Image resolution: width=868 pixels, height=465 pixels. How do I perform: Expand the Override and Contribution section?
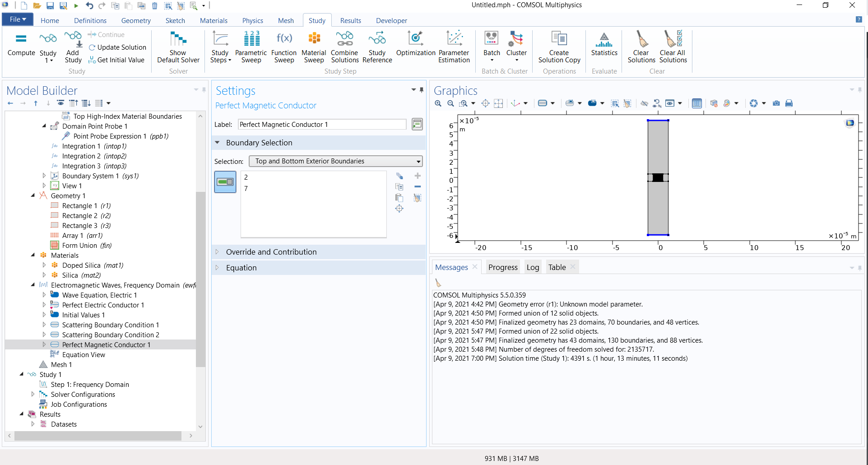tap(271, 252)
